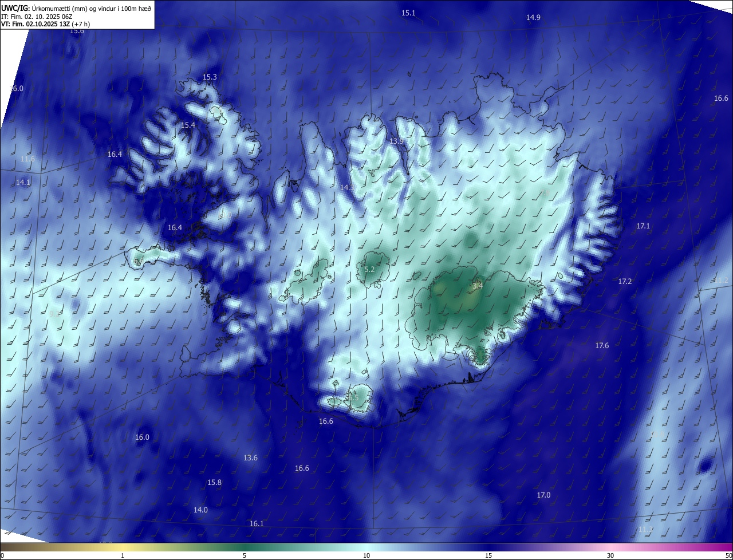Click the 14.1 value on the map
733x560 pixels.
pos(23,183)
